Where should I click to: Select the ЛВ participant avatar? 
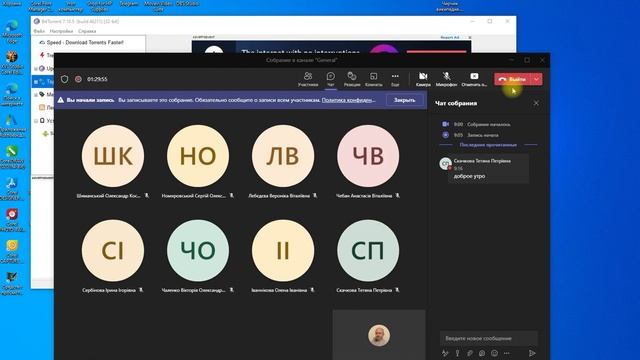point(283,156)
